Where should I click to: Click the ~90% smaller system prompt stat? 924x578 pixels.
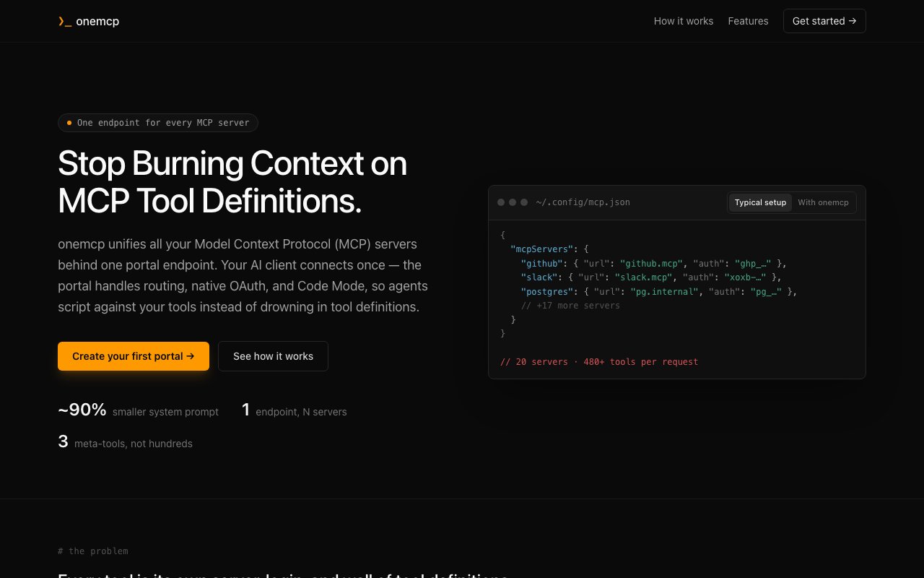coord(138,410)
